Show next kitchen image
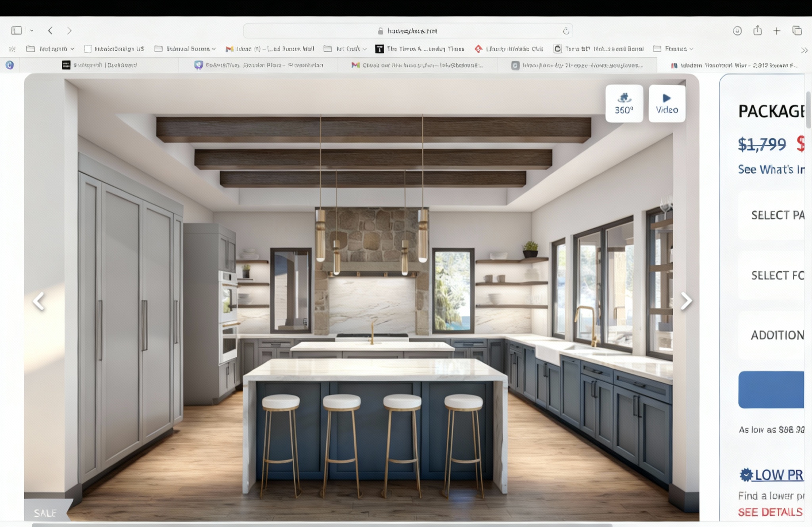The width and height of the screenshot is (812, 527). (x=686, y=301)
